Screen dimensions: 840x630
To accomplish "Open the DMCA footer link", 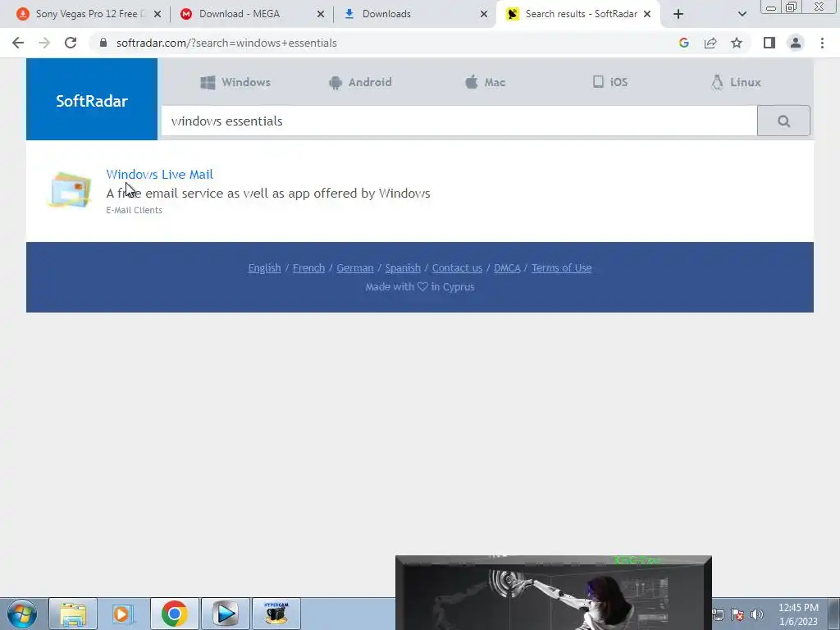I will click(507, 268).
